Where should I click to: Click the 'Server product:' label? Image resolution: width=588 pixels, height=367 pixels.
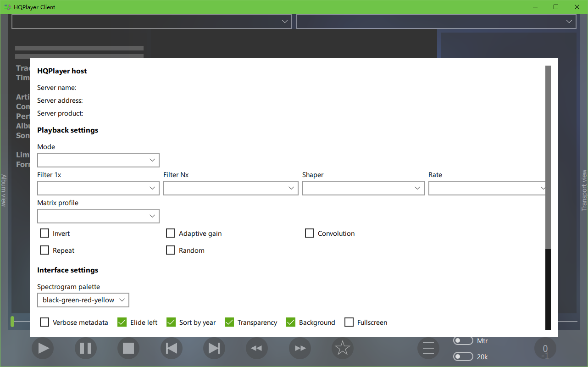click(60, 113)
